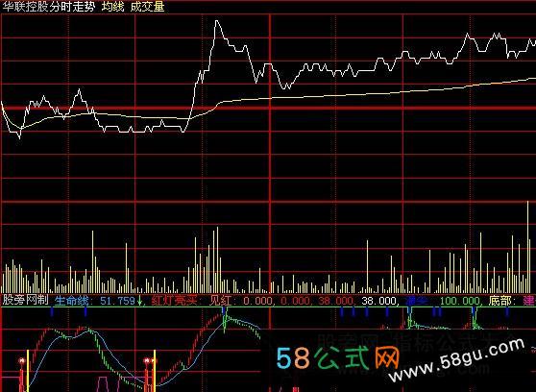536x392 pixels.
Task: Click the 见红 indicator label
Action: click(x=221, y=301)
